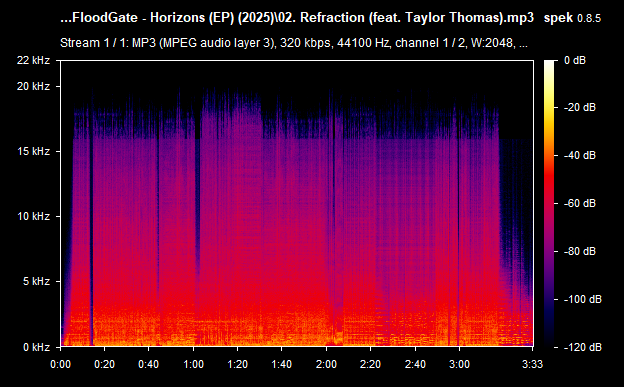624x387 pixels.
Task: Click the '-120 dB' level scale label
Action: pos(583,347)
